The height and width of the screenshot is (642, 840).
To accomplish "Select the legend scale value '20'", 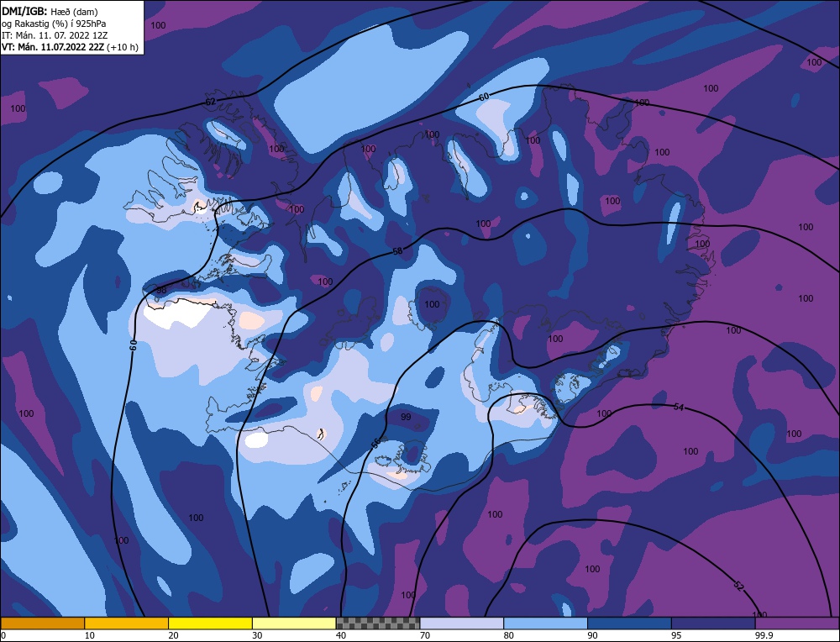I will click(x=174, y=635).
